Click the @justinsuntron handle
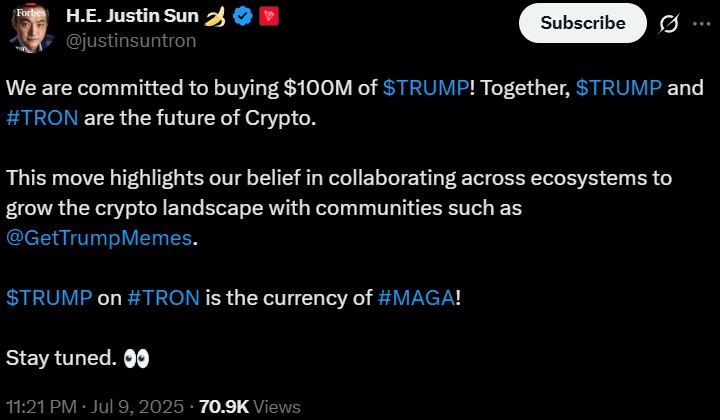 (x=131, y=41)
